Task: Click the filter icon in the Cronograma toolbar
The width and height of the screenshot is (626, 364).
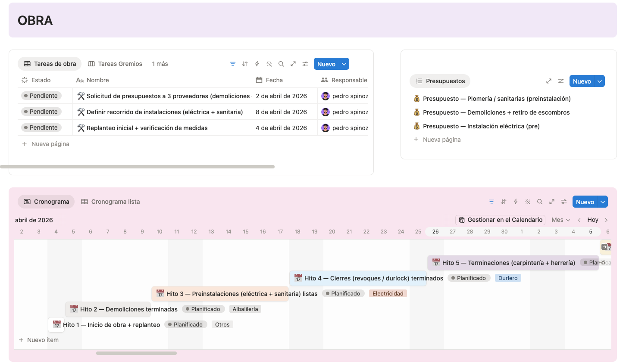Action: click(491, 202)
